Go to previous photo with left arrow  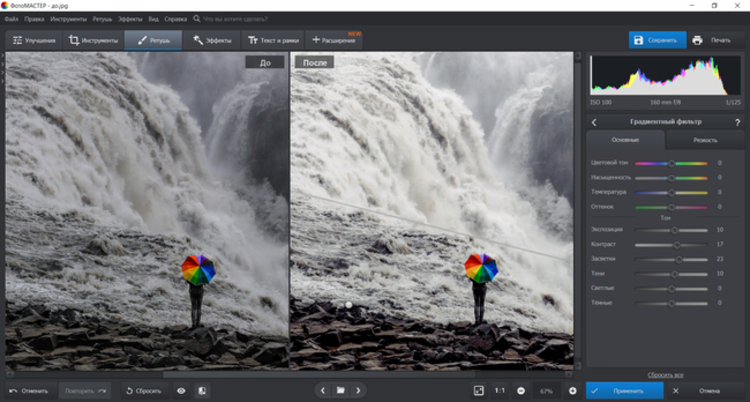tap(321, 390)
